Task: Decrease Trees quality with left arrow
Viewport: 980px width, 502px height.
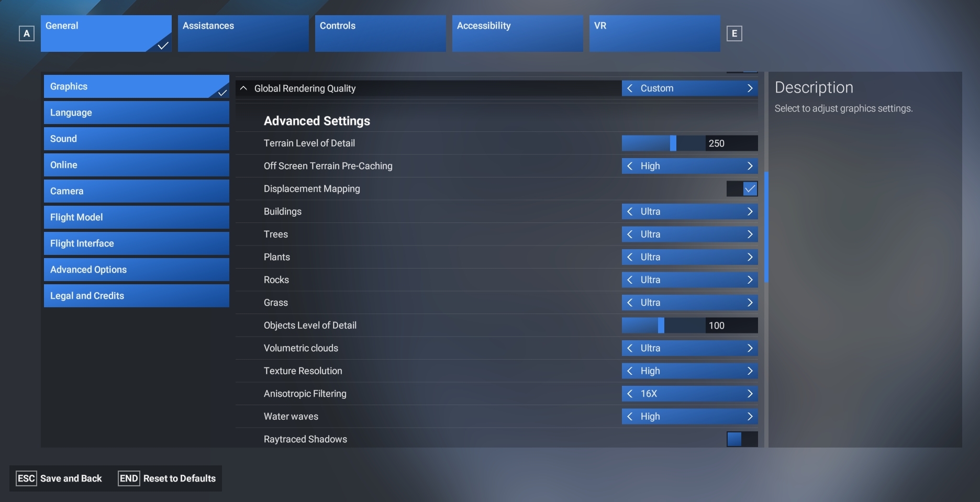Action: [630, 235]
